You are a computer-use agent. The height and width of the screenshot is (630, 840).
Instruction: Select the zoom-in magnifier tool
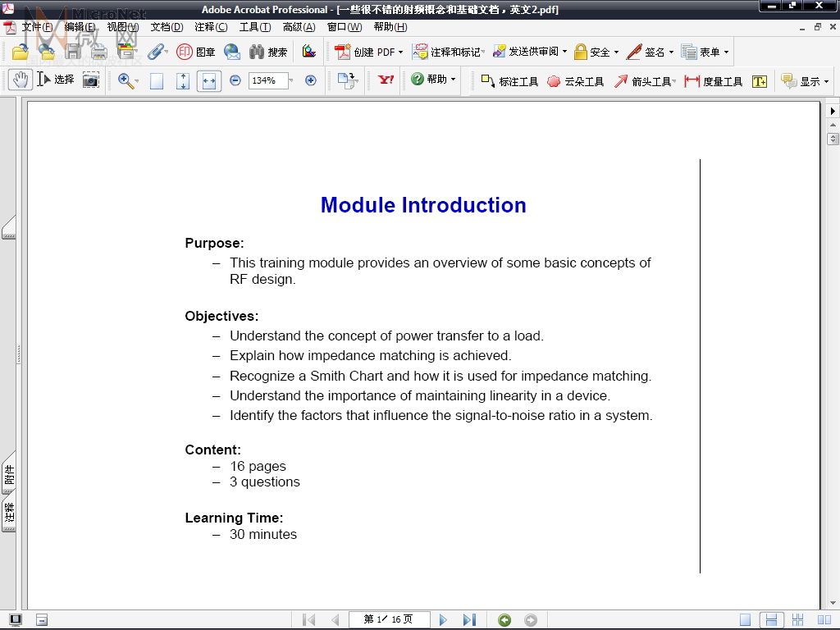127,81
